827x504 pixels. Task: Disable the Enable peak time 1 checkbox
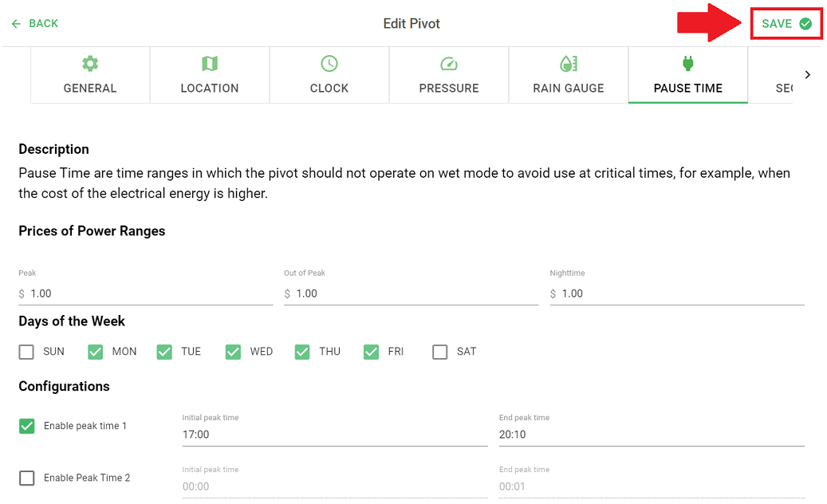[x=27, y=426]
